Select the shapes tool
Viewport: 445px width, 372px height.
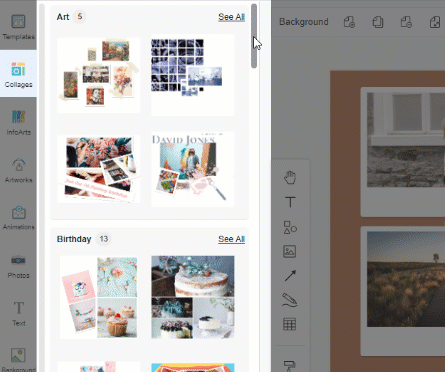point(290,227)
